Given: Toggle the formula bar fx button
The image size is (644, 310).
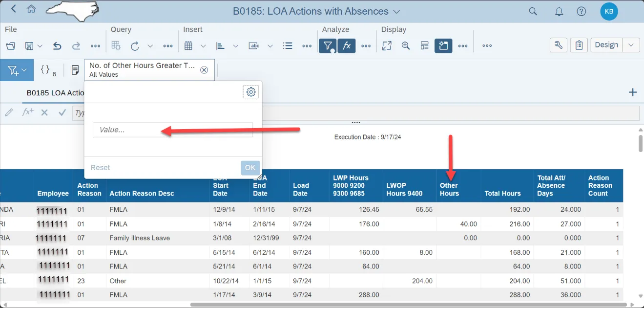Looking at the screenshot, I should pos(347,46).
